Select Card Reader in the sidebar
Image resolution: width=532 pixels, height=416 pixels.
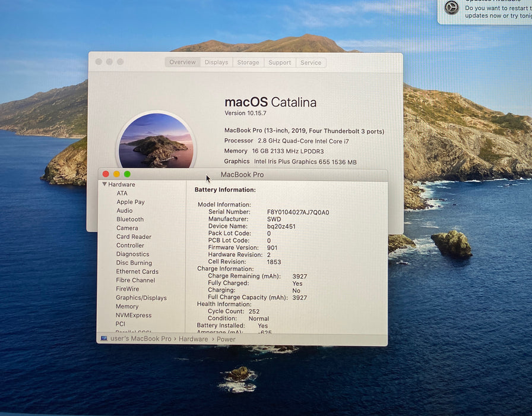(x=134, y=237)
